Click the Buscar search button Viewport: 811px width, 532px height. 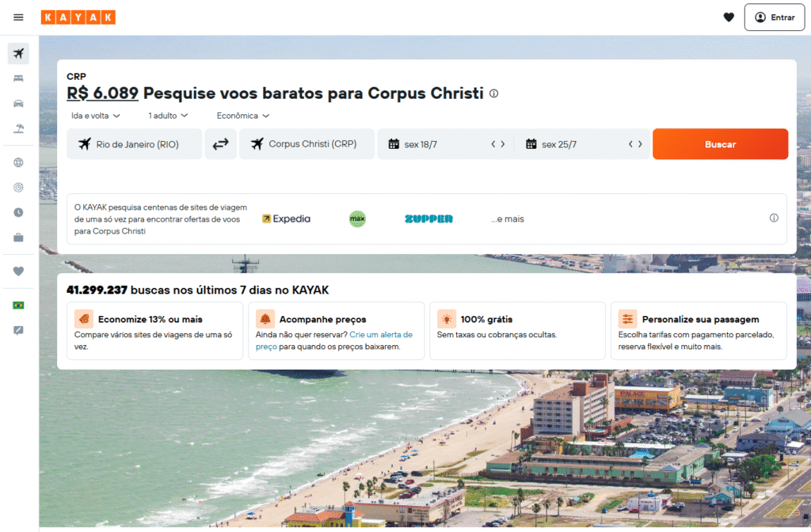(720, 144)
